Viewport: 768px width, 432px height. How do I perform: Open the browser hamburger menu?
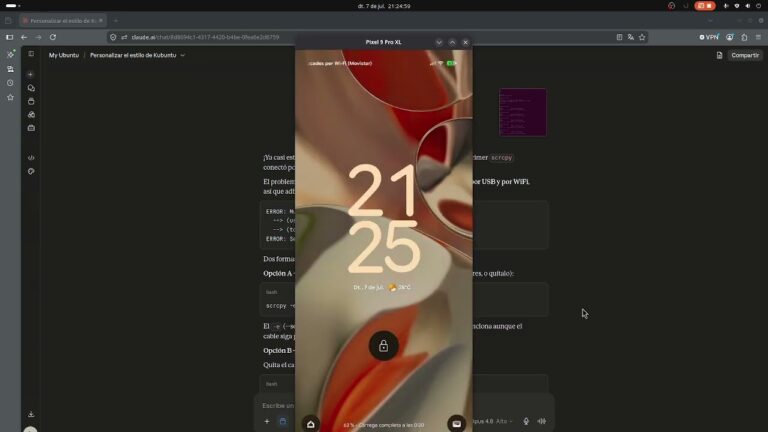758,37
